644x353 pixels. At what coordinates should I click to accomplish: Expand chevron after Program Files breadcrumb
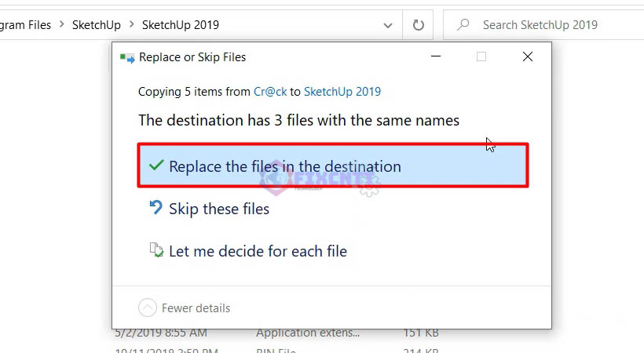tap(61, 25)
